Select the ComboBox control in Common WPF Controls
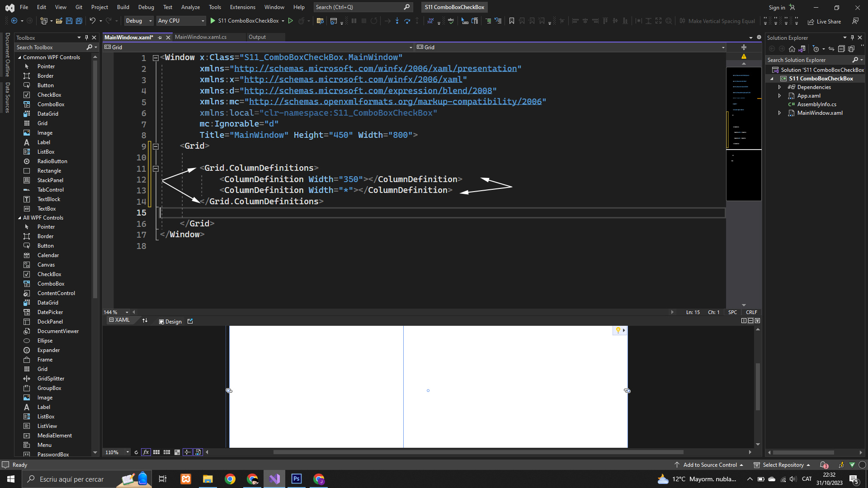 [x=51, y=104]
